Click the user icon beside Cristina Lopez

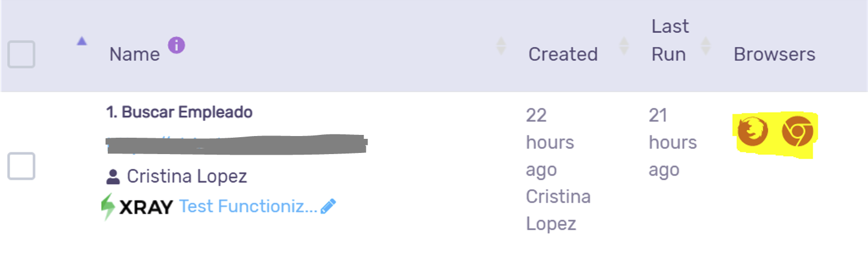coord(113,177)
